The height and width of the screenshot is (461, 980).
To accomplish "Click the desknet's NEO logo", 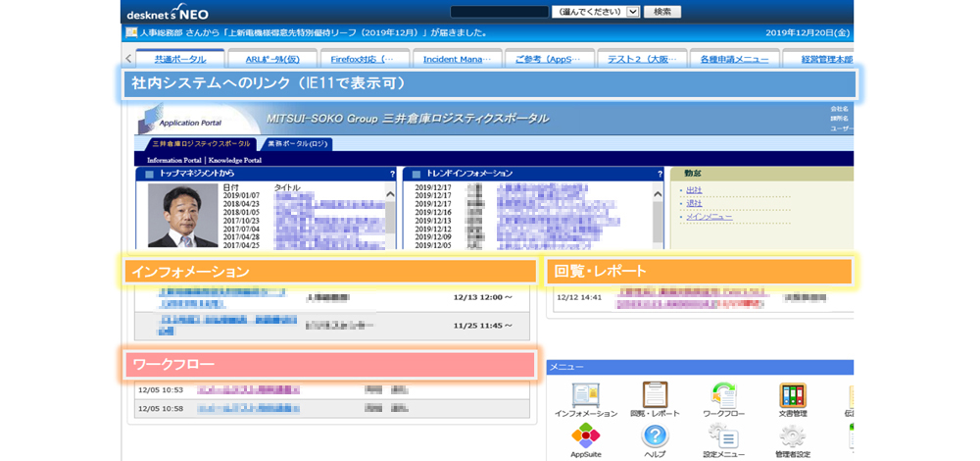I will pos(168,13).
